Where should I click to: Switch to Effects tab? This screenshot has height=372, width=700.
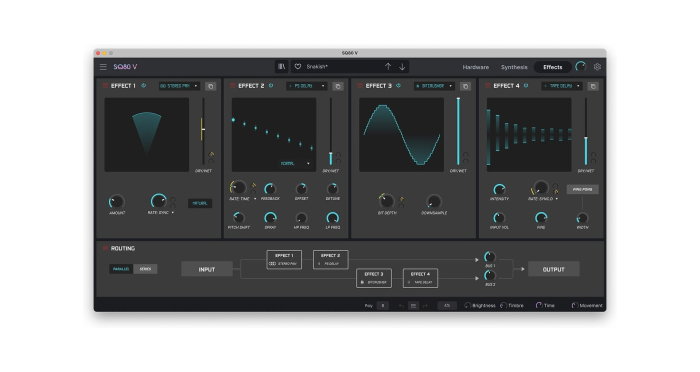click(553, 67)
